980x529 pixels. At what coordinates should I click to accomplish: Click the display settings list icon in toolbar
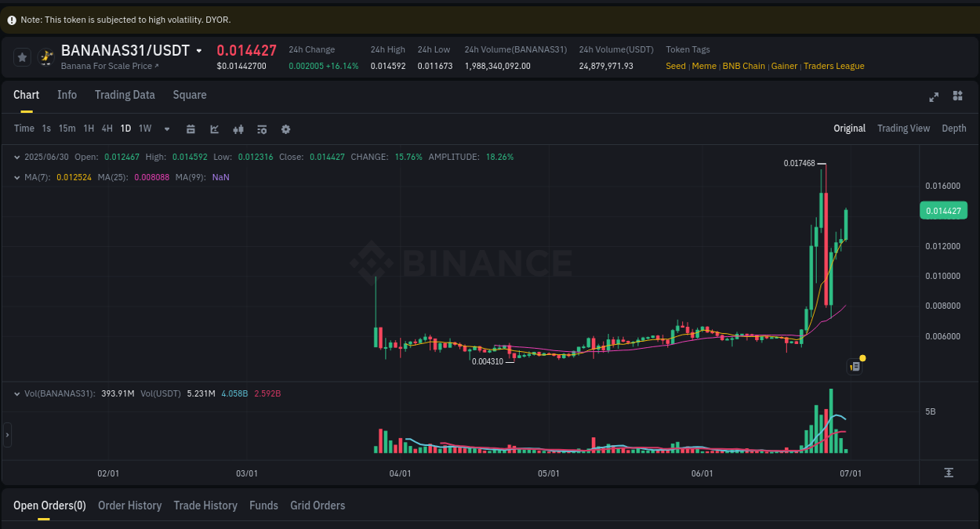click(x=261, y=129)
